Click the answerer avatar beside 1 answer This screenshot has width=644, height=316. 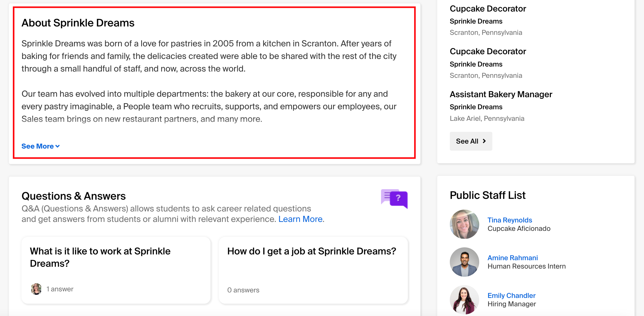36,289
